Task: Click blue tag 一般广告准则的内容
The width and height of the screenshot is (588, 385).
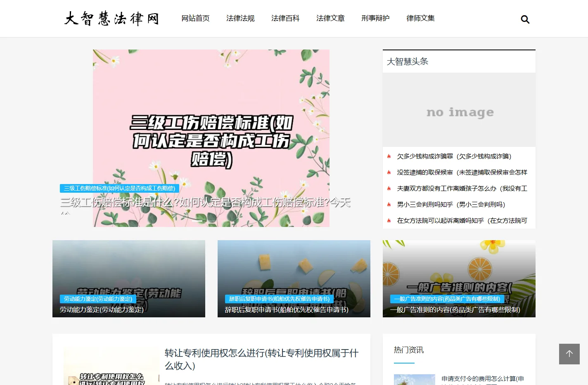Action: [x=447, y=299]
